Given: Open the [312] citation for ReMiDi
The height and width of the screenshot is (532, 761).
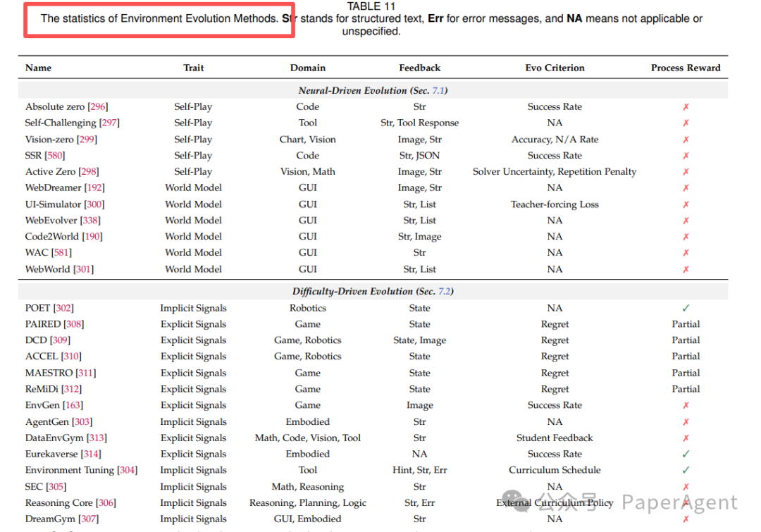Looking at the screenshot, I should (71, 389).
